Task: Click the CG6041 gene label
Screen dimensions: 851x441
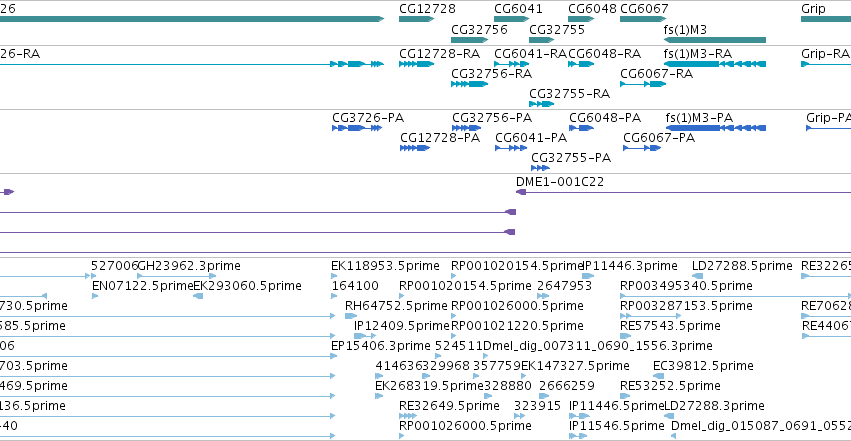Action: tap(518, 9)
